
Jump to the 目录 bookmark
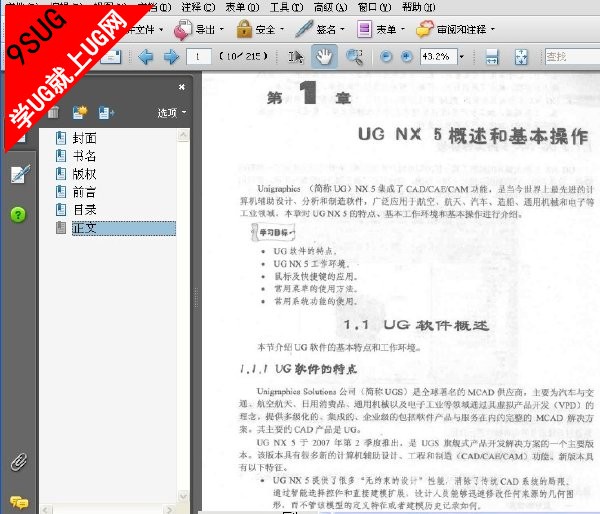click(x=85, y=210)
